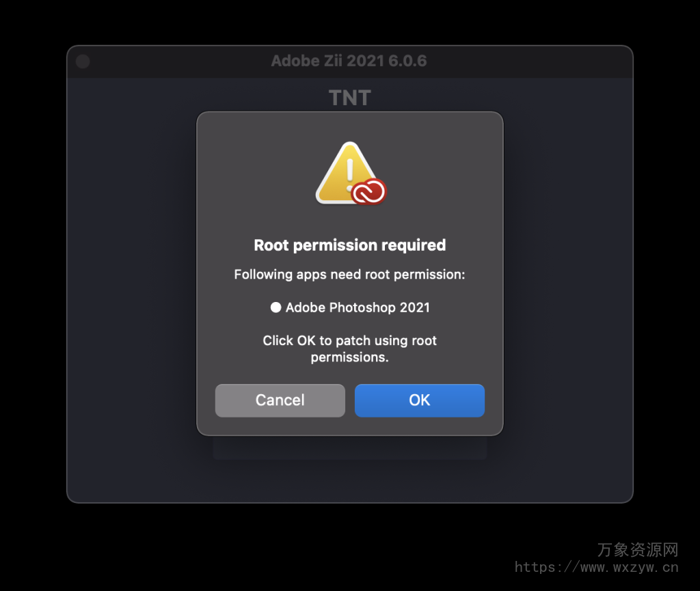Click the dimmed bar beneath the dialog

coord(349,448)
